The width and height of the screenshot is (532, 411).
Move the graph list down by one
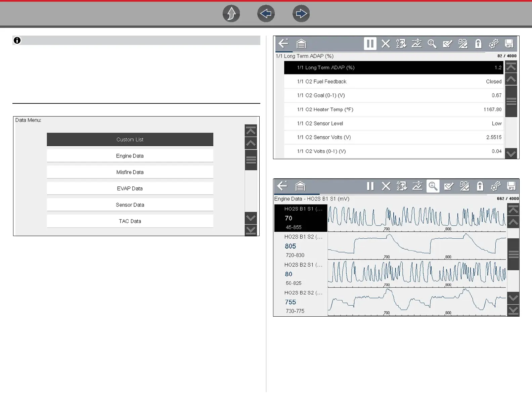513,298
